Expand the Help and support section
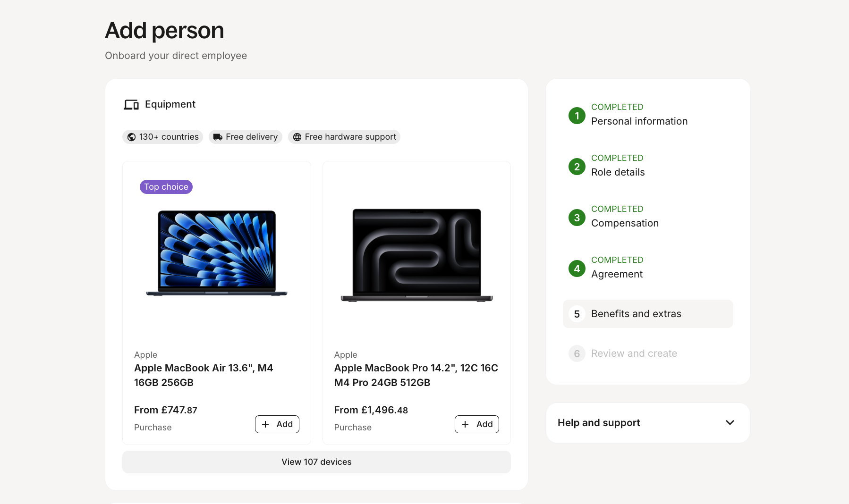This screenshot has height=504, width=849. point(648,423)
